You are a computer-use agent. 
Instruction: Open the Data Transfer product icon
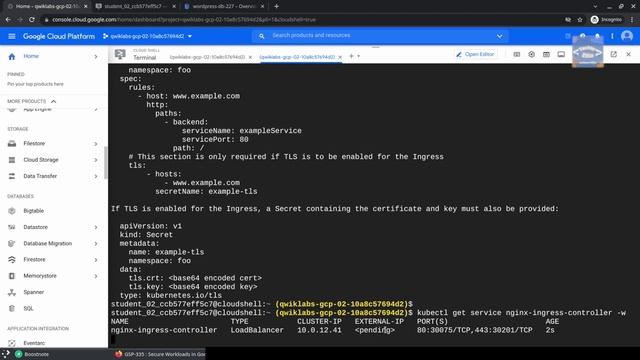click(12, 176)
